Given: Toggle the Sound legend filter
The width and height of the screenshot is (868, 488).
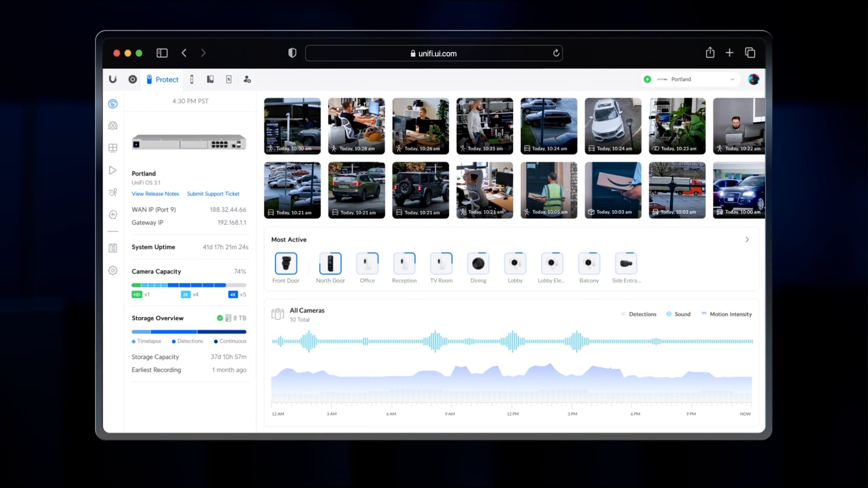Looking at the screenshot, I should [678, 314].
